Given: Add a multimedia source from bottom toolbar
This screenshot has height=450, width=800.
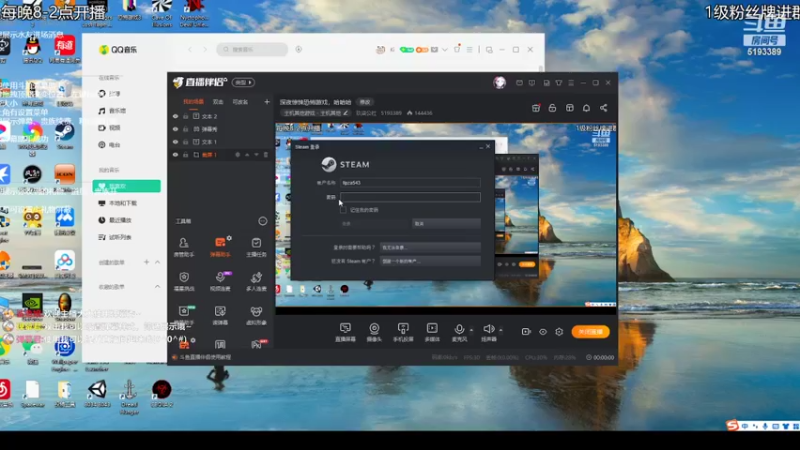Looking at the screenshot, I should coord(432,332).
